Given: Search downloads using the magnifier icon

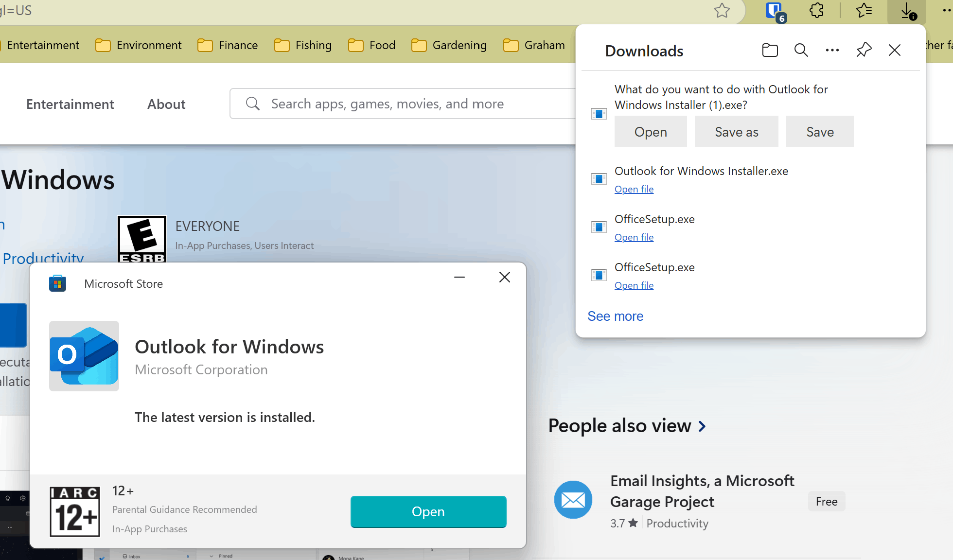Looking at the screenshot, I should point(801,50).
